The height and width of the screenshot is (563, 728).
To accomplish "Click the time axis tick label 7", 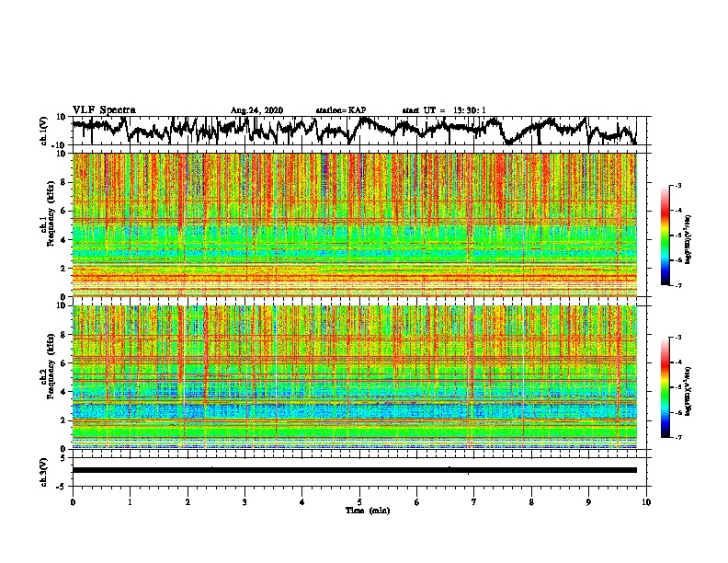I will (x=474, y=502).
